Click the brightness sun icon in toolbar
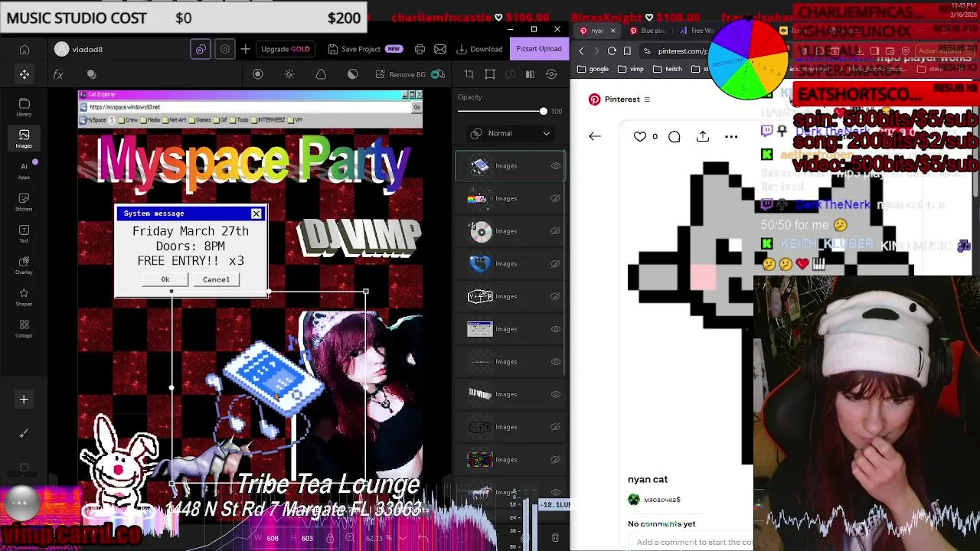 tap(289, 74)
